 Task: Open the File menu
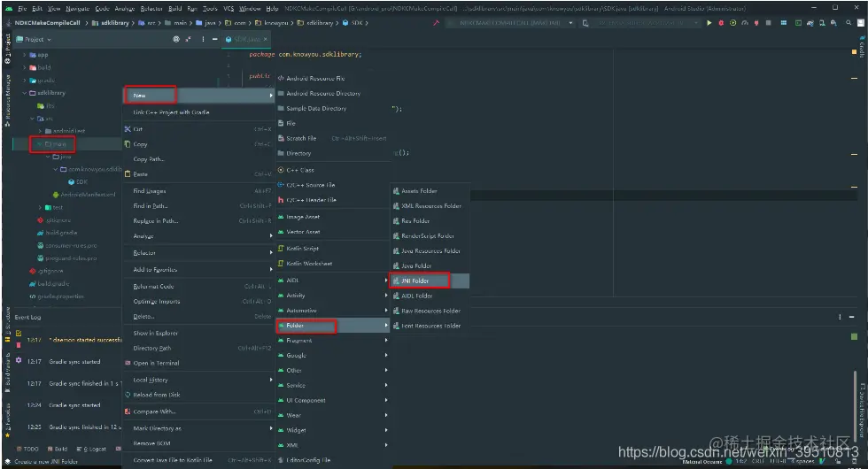click(22, 8)
